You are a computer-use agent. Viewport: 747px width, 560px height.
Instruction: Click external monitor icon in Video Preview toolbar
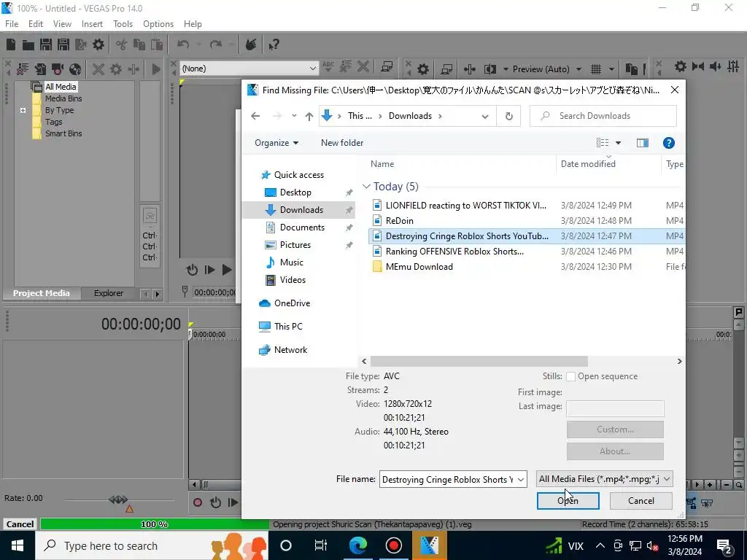click(x=446, y=69)
